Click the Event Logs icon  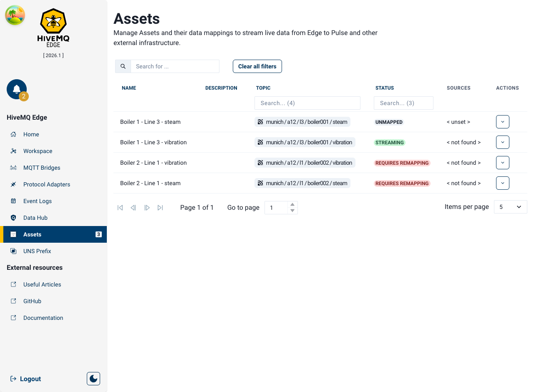[14, 201]
